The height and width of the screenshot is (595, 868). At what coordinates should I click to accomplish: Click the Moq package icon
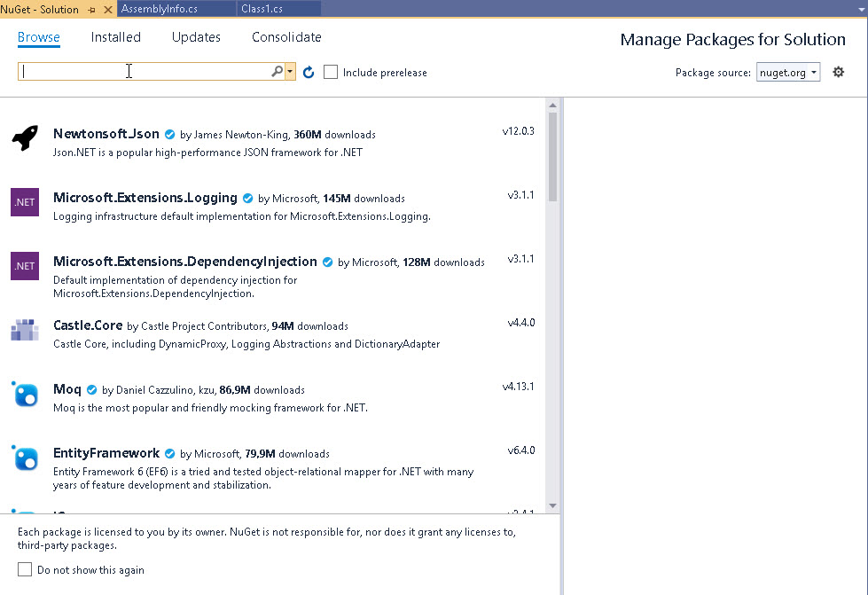pos(25,394)
